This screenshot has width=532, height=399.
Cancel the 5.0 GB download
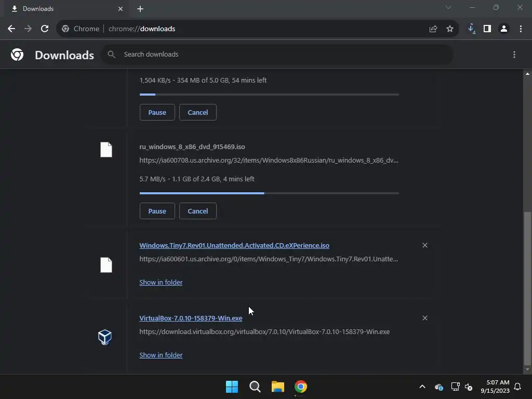click(x=198, y=112)
